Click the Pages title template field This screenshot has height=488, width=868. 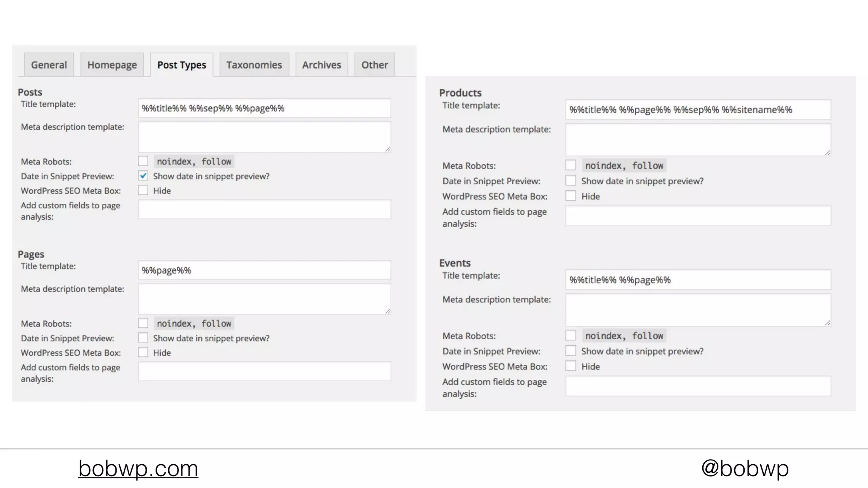264,270
